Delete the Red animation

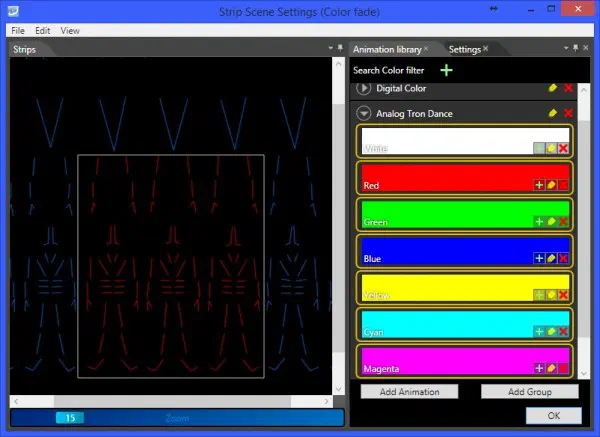(x=563, y=185)
